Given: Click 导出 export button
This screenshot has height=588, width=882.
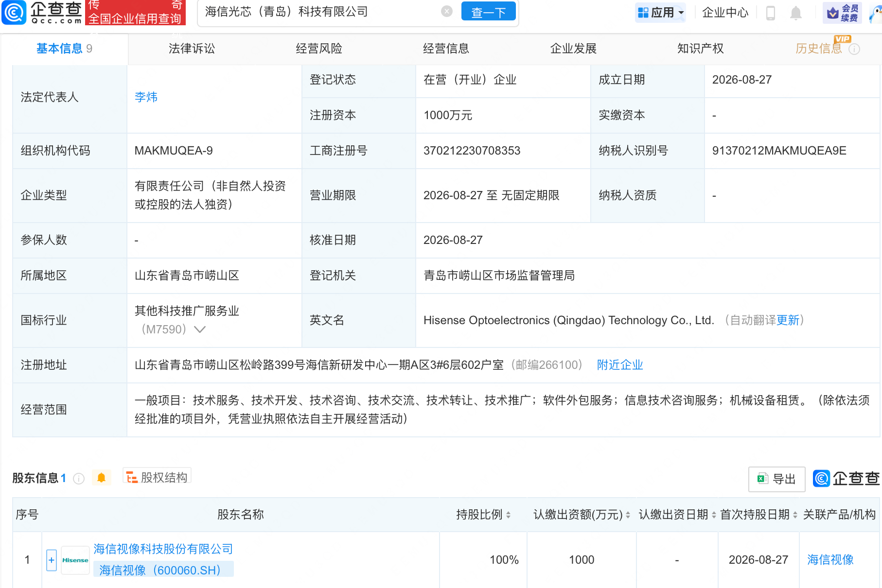Looking at the screenshot, I should 776,479.
